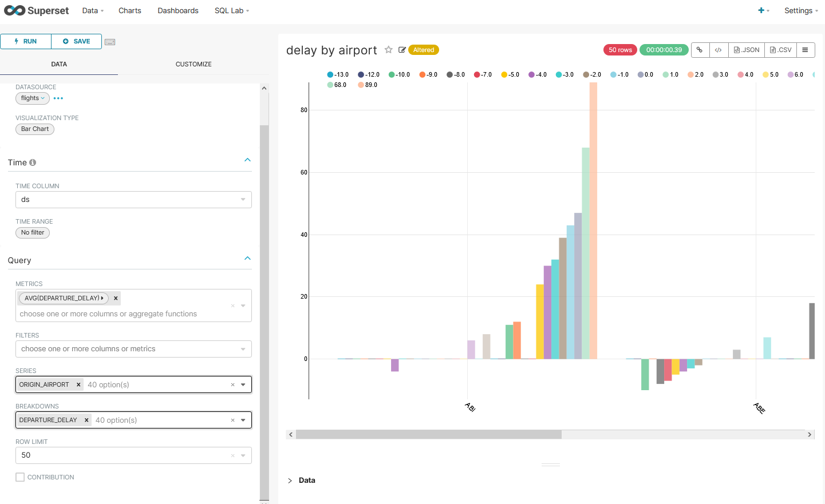The width and height of the screenshot is (825, 504).
Task: Click the datasource three-dots options icon
Action: point(58,98)
